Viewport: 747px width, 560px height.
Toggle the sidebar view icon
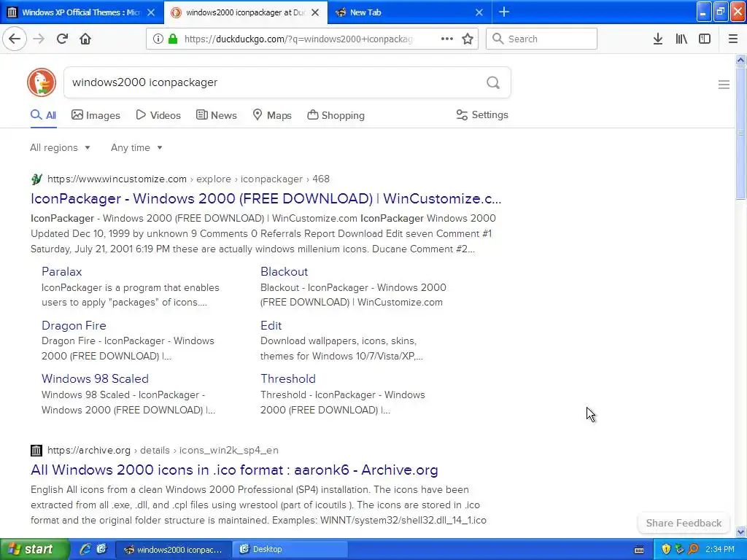(705, 39)
